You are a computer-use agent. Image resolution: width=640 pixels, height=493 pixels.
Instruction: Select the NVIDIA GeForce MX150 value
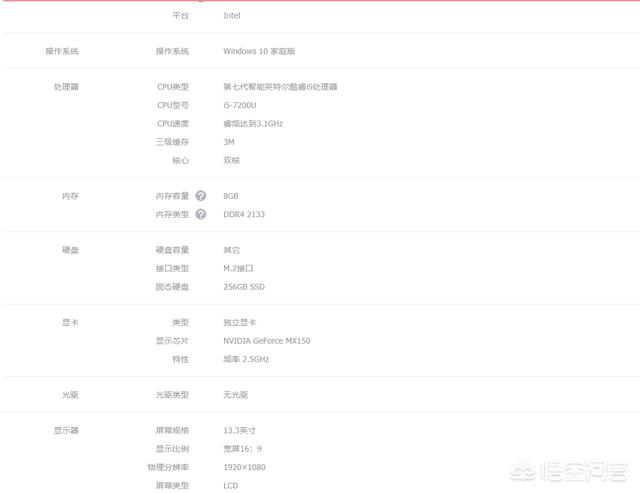[267, 340]
